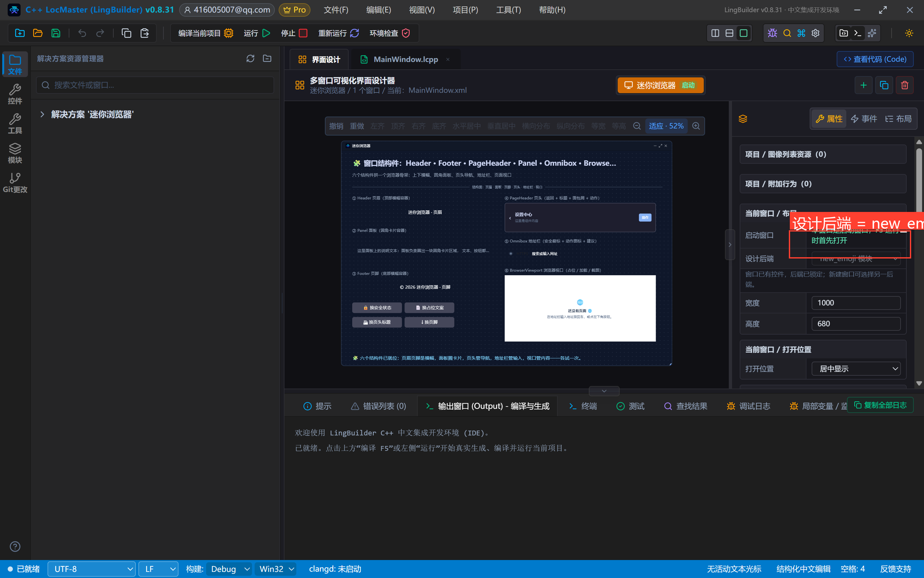Expand the 解决方案 '迷你浏览器' tree node

pyautogui.click(x=42, y=114)
